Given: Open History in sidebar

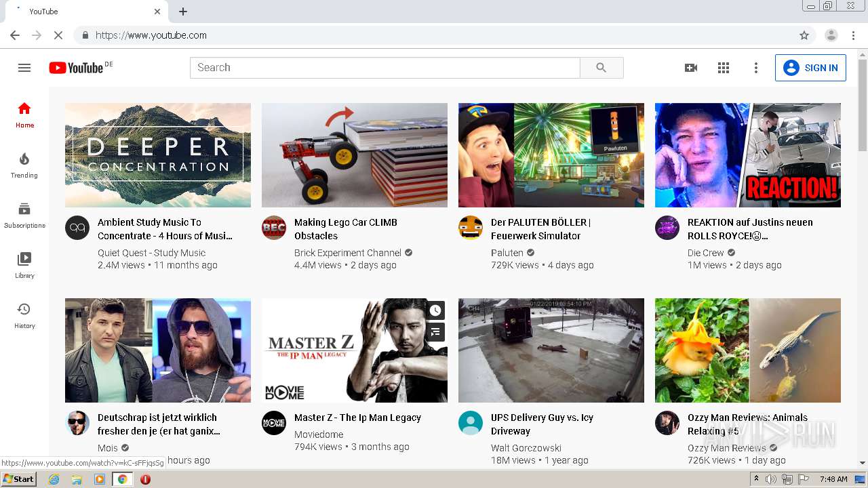Looking at the screenshot, I should click(24, 316).
